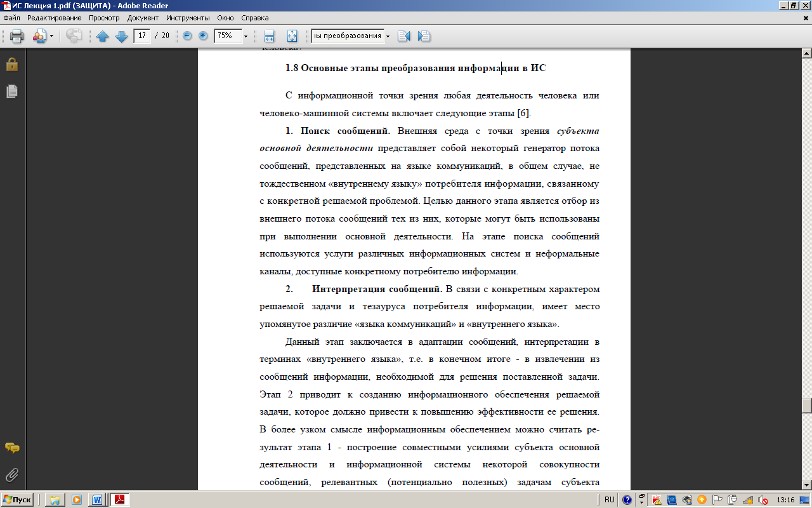Open the Документ menu
Image resolution: width=812 pixels, height=508 pixels.
tap(143, 18)
